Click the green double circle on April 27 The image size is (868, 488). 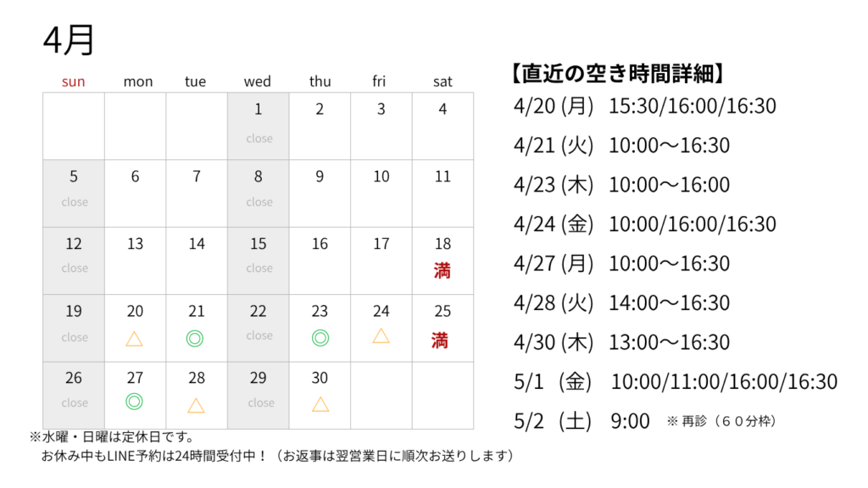coord(134,402)
